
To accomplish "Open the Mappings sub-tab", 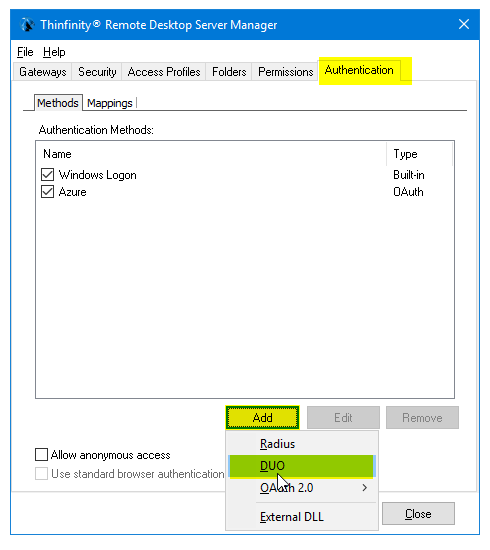I will 110,103.
